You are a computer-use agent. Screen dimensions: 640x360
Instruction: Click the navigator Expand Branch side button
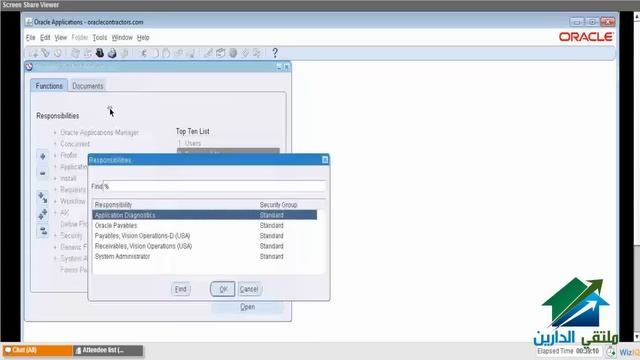[x=42, y=198]
